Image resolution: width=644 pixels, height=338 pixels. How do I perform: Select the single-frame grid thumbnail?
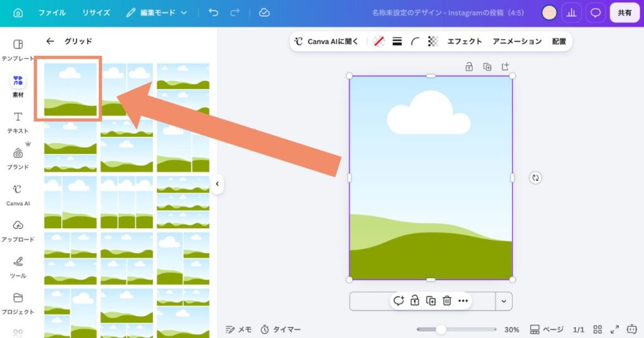pos(70,89)
